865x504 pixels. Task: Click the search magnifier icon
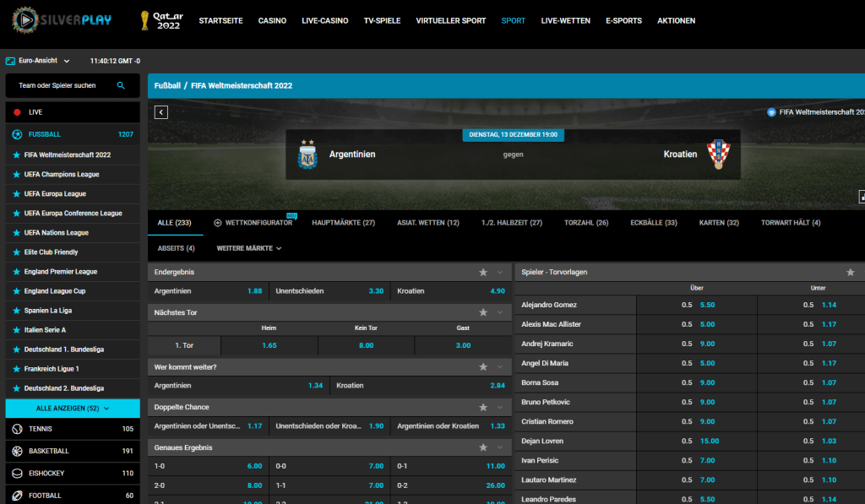121,85
